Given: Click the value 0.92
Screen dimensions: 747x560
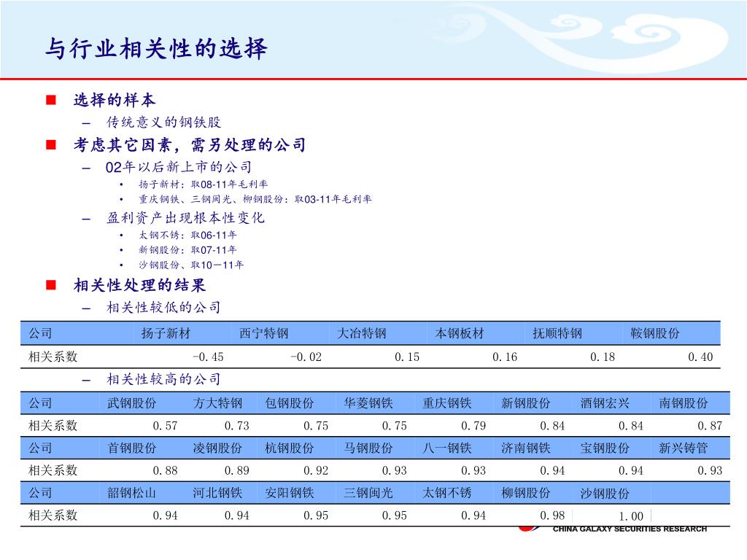Looking at the screenshot, I should 316,470.
